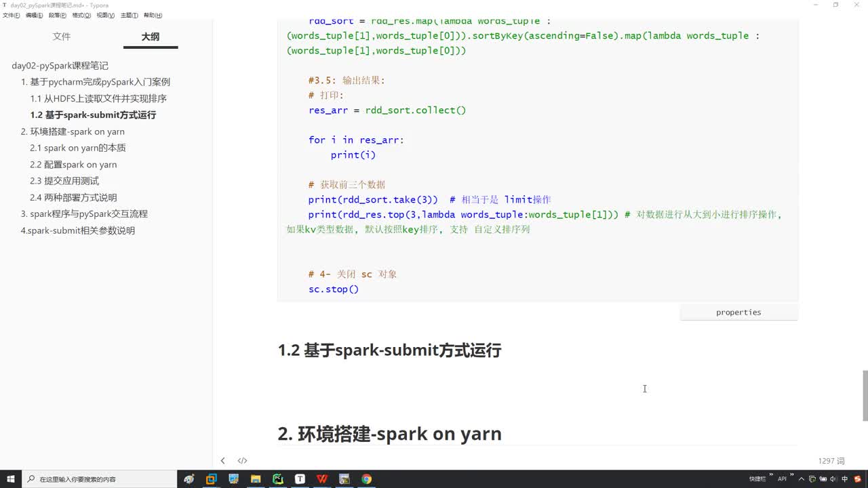Go to outline item 2.3 提交应用测试
The width and height of the screenshot is (868, 488).
pyautogui.click(x=64, y=181)
